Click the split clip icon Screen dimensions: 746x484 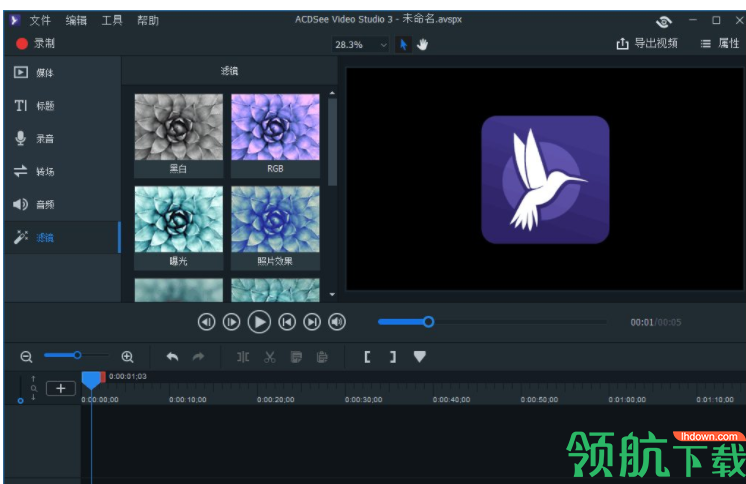[x=243, y=356]
